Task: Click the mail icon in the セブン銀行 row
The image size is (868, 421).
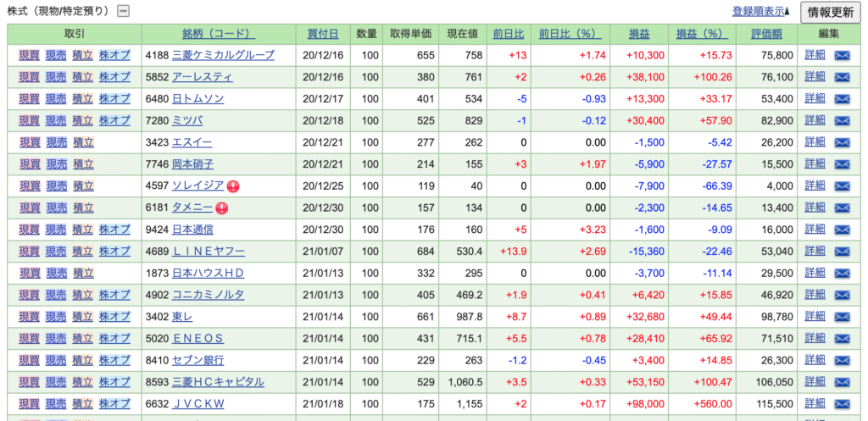Action: coord(842,361)
